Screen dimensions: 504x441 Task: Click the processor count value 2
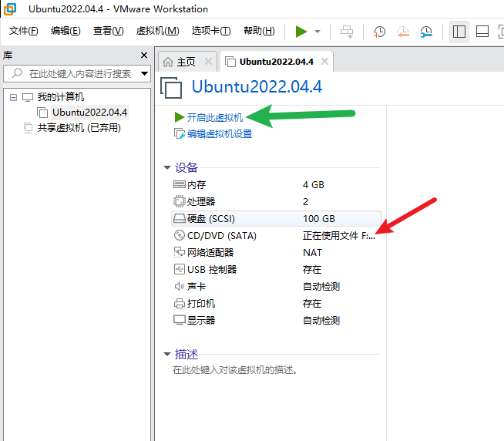click(305, 202)
